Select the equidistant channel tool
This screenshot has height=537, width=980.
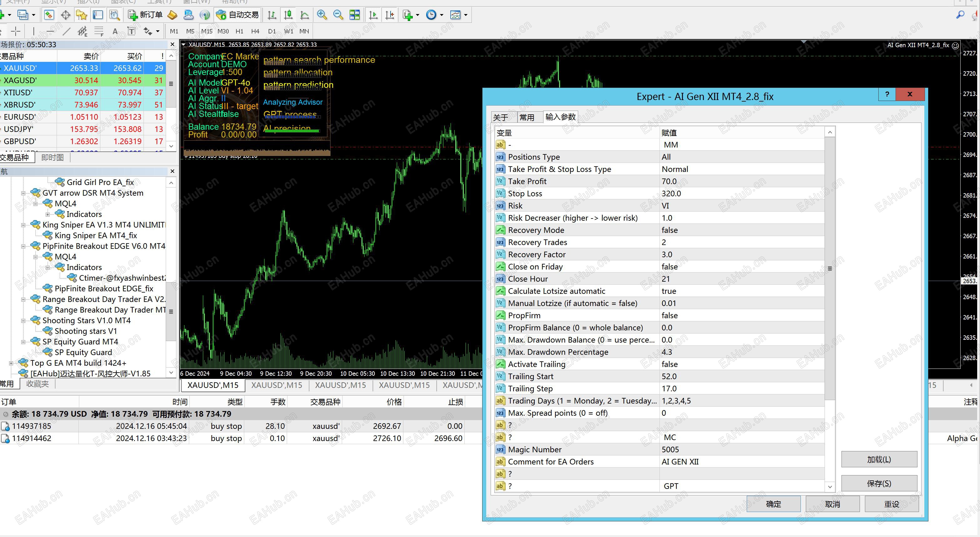click(82, 31)
